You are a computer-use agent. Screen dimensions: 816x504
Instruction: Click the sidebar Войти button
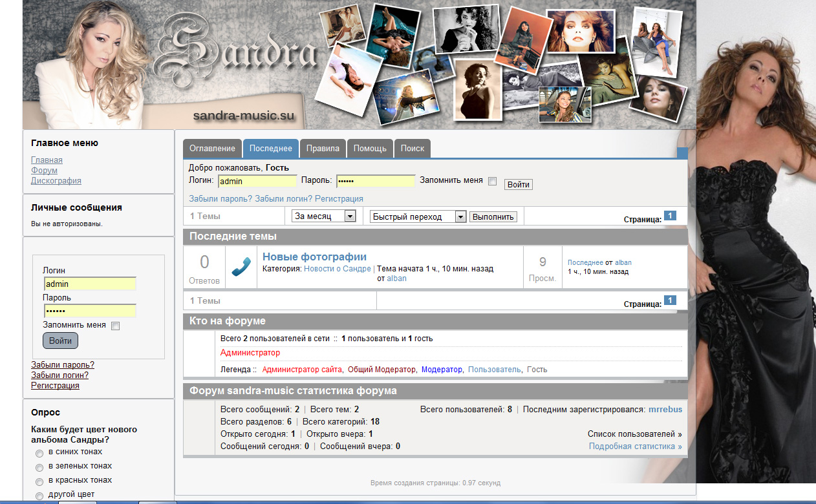coord(60,341)
